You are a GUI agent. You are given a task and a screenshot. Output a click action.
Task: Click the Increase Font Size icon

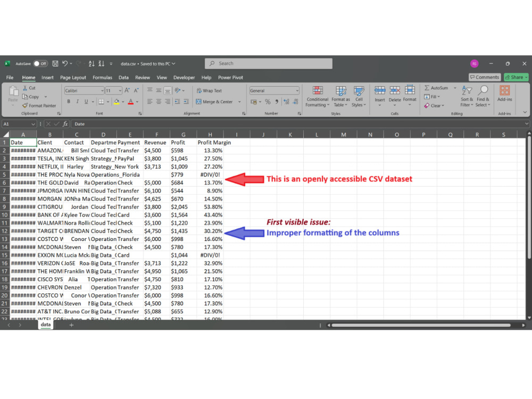tap(127, 90)
